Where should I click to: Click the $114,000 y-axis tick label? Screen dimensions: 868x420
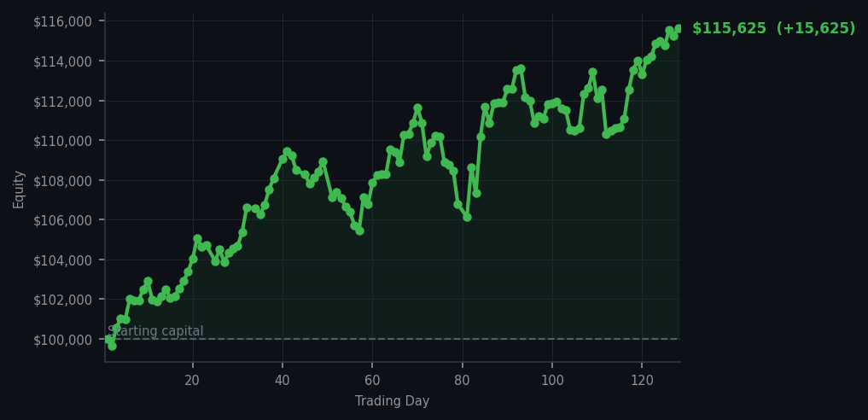pyautogui.click(x=62, y=61)
